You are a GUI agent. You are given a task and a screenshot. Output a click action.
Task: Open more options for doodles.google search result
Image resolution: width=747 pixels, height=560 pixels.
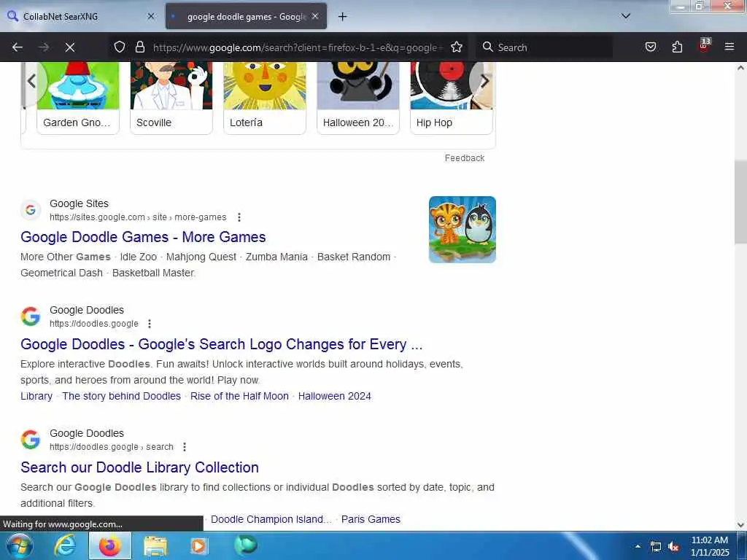coord(185,447)
